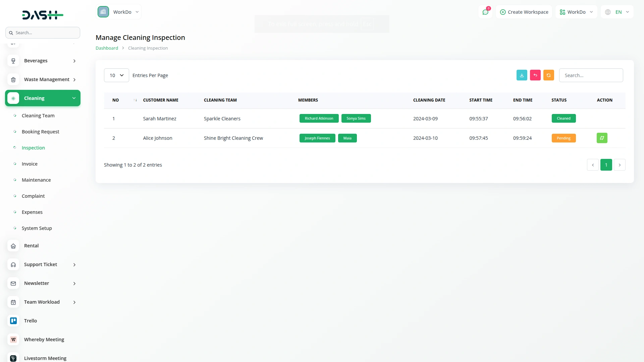Click the teal download export icon
The height and width of the screenshot is (362, 644).
[x=522, y=75]
